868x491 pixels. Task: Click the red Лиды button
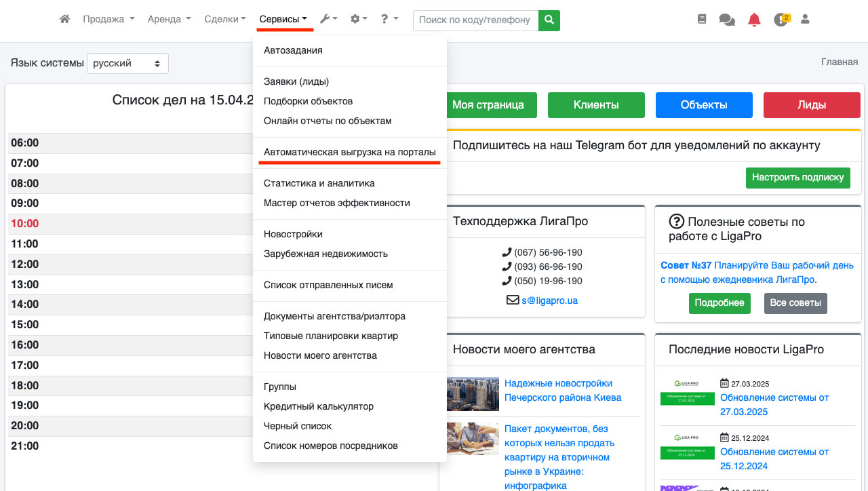point(812,105)
